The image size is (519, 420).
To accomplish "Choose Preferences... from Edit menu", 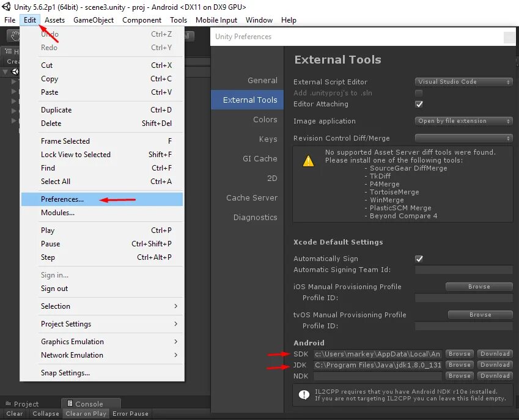I will click(102, 199).
